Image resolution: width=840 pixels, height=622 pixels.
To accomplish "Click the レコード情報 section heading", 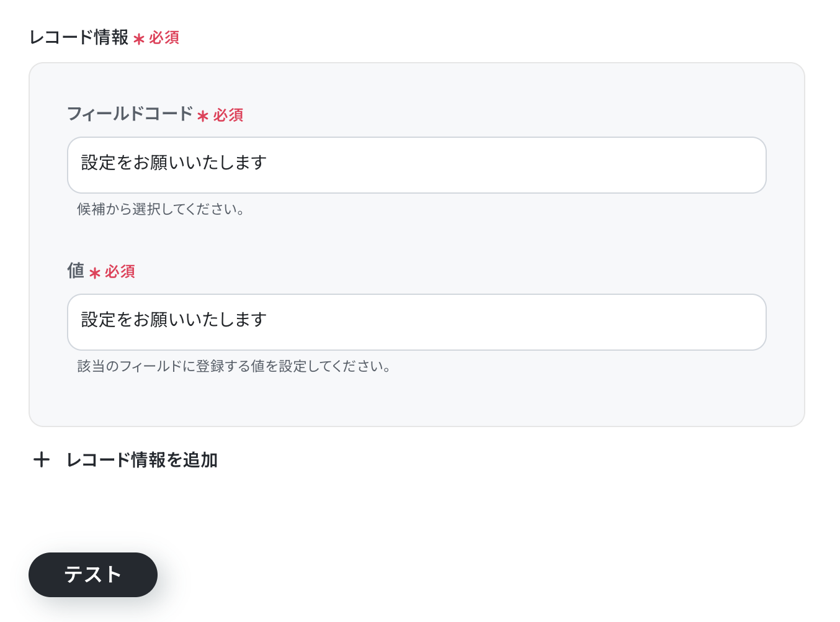I will tap(79, 37).
